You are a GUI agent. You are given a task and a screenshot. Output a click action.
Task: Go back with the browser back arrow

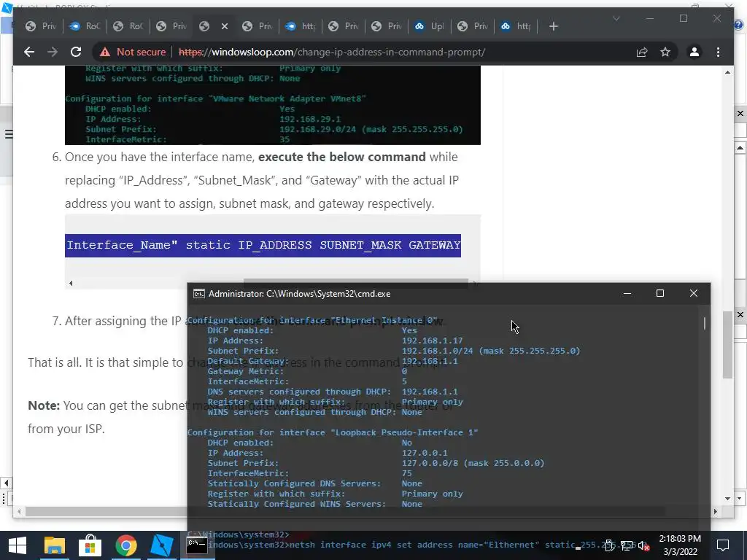click(x=29, y=52)
